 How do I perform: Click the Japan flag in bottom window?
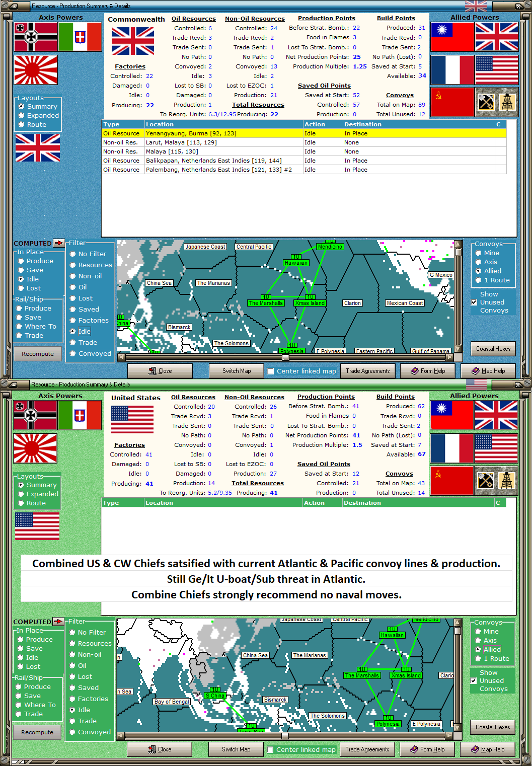35,448
